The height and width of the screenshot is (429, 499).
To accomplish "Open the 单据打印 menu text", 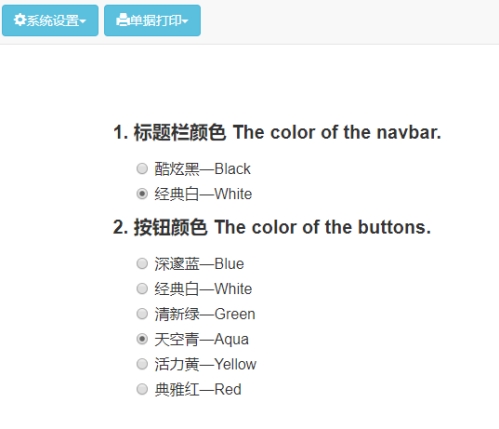I will (155, 20).
